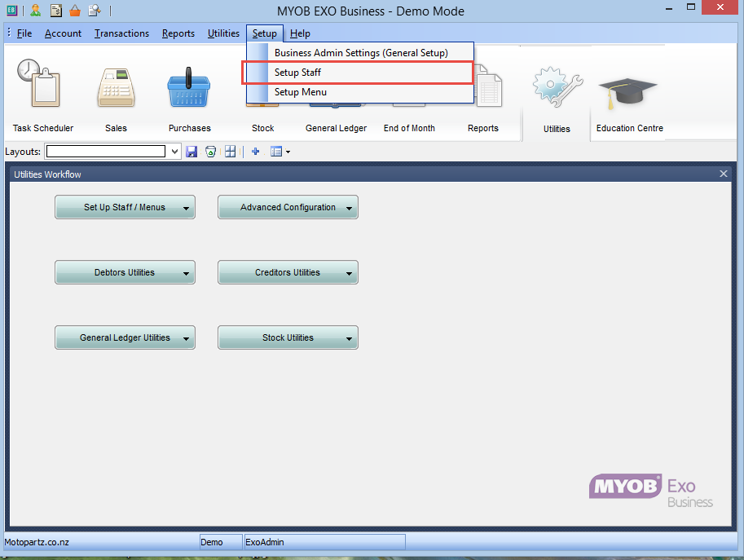Maximize the MYOB EXO Business window

[691, 7]
